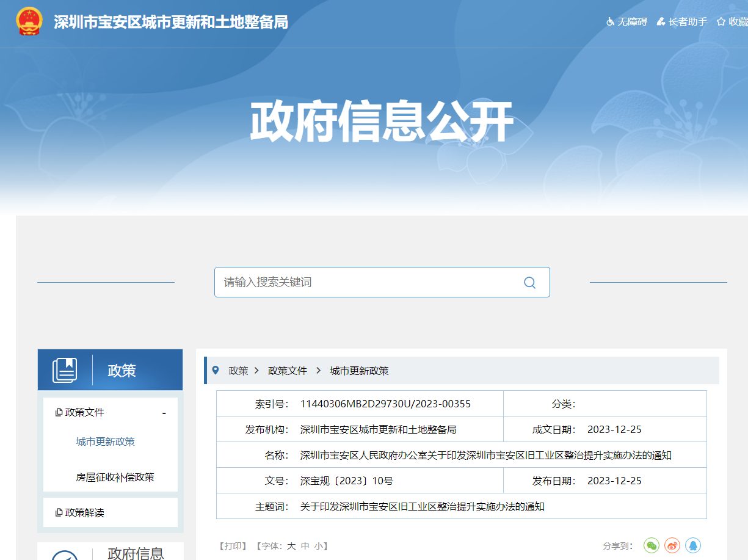
Task: Click the location pin breadcrumb icon
Action: pyautogui.click(x=215, y=370)
